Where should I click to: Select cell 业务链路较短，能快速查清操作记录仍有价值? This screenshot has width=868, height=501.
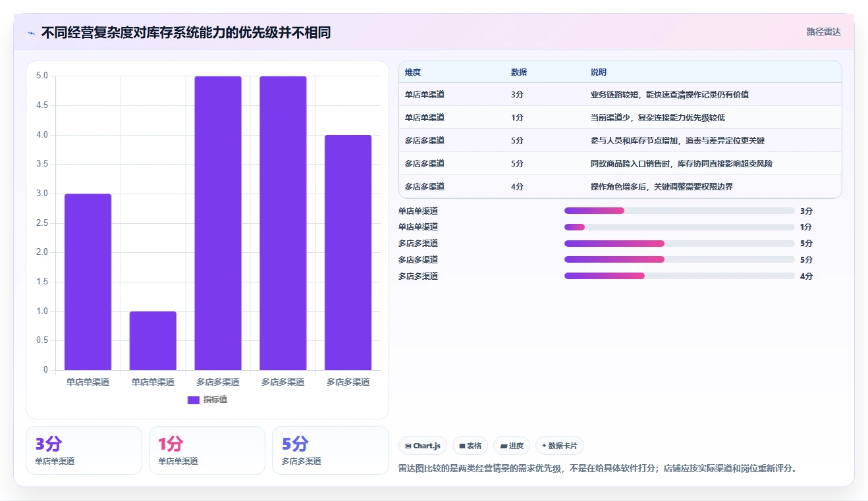[x=670, y=95]
